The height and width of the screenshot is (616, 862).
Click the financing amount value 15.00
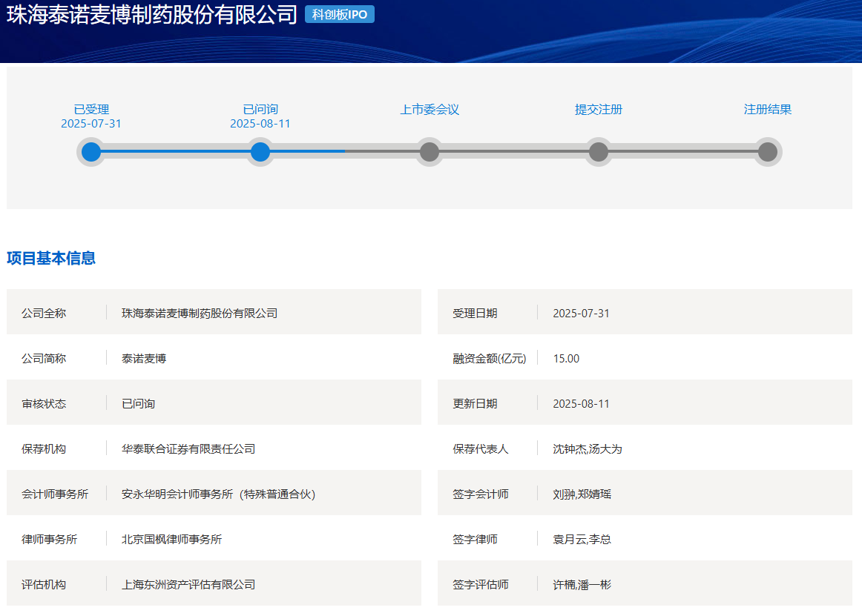click(566, 359)
